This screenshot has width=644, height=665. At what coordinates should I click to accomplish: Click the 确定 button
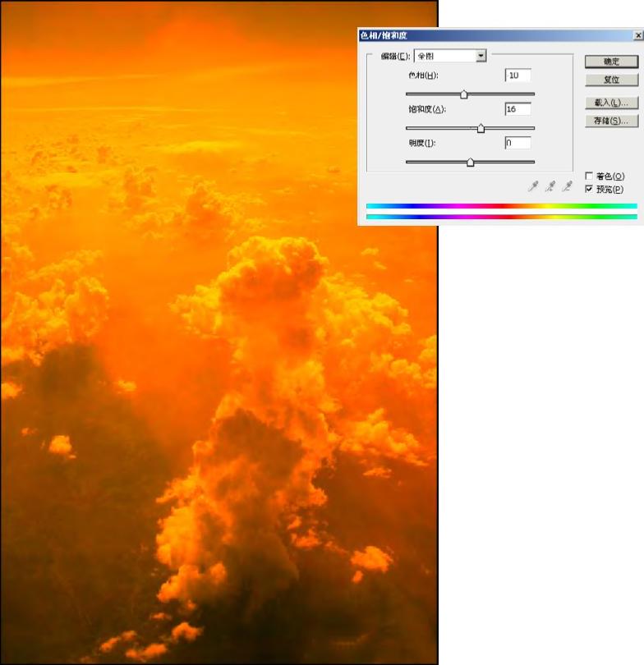(x=611, y=62)
